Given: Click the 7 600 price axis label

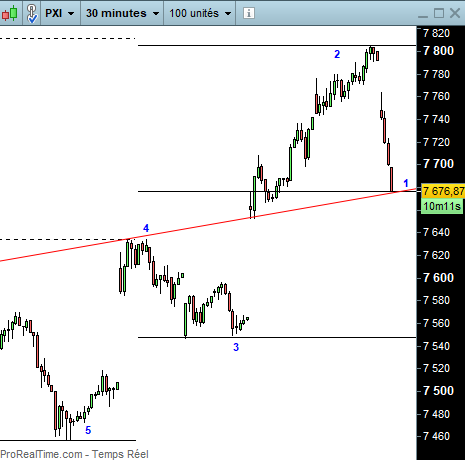Looking at the screenshot, I should (x=438, y=278).
